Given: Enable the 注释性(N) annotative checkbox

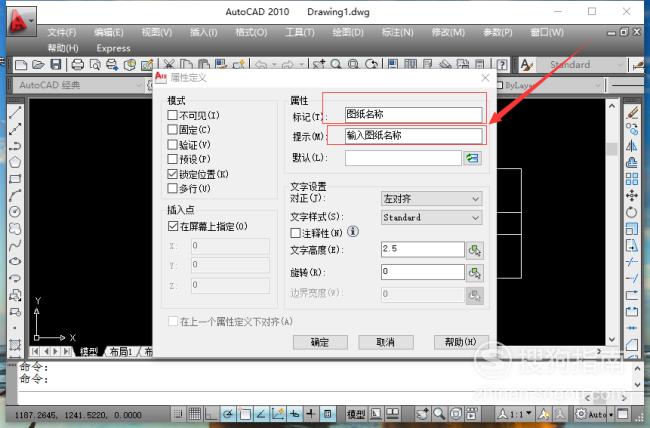Looking at the screenshot, I should point(296,233).
